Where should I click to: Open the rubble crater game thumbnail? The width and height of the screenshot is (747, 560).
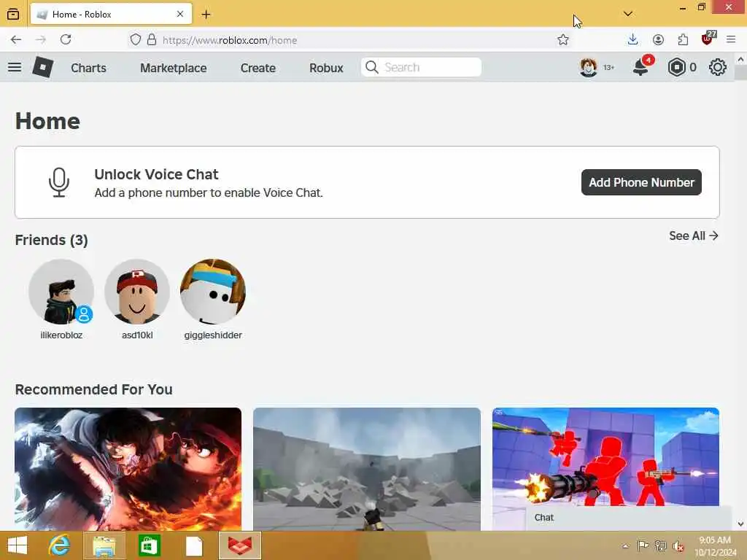tap(367, 469)
